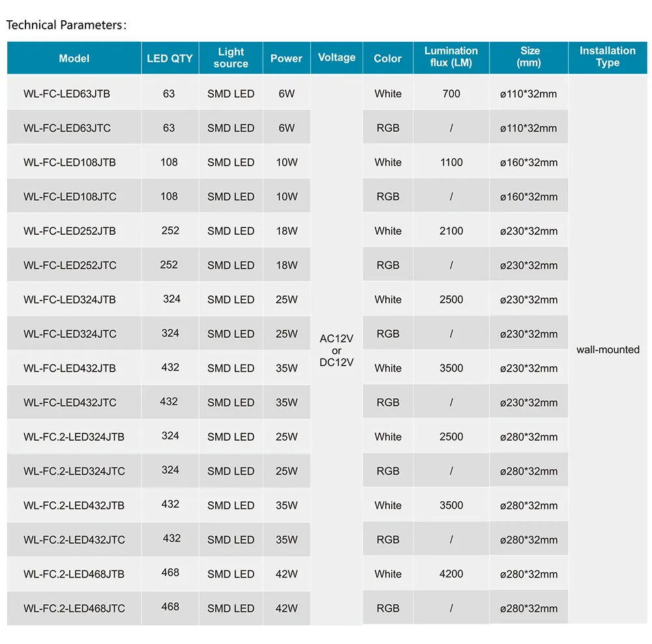Click the 700 lumination flux value
Viewport: 652px width, 644px height.
(x=451, y=94)
